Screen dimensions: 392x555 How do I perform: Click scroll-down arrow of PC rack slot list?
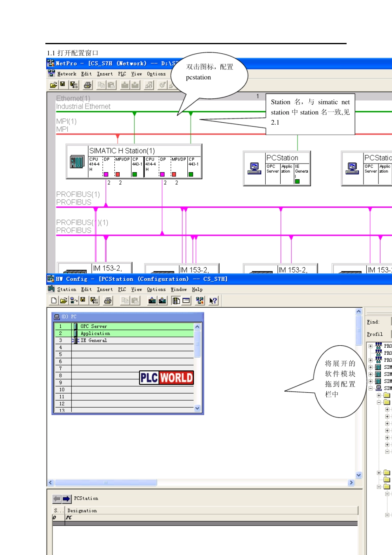tap(197, 408)
